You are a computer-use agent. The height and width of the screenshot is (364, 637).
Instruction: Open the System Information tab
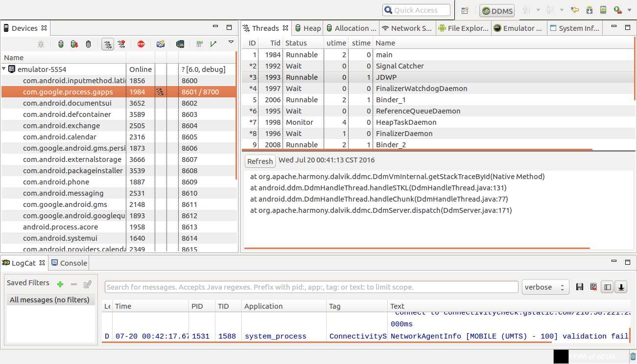[x=575, y=28]
